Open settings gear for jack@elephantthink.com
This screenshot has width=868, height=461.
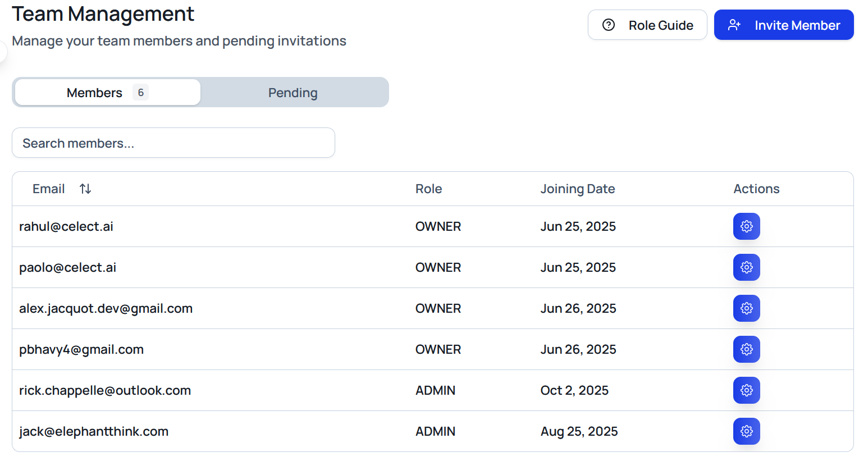tap(746, 431)
